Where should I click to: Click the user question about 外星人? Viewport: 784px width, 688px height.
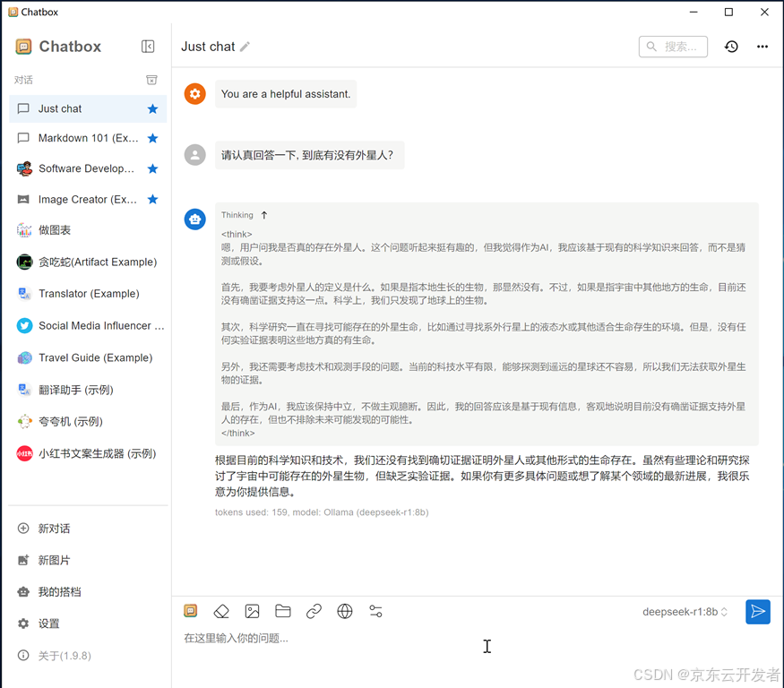[309, 155]
